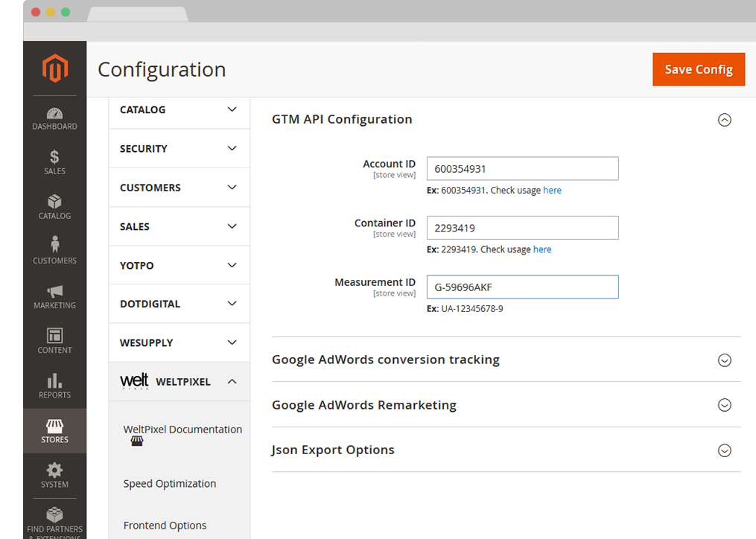Open the Marketing megaphone icon
This screenshot has height=539, width=756.
pos(54,291)
